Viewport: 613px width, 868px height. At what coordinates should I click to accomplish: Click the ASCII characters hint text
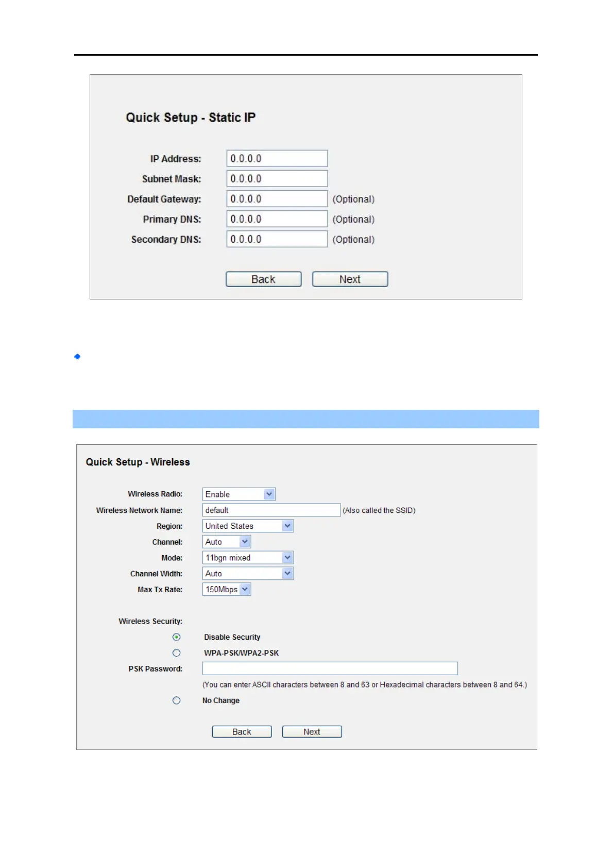pos(365,685)
